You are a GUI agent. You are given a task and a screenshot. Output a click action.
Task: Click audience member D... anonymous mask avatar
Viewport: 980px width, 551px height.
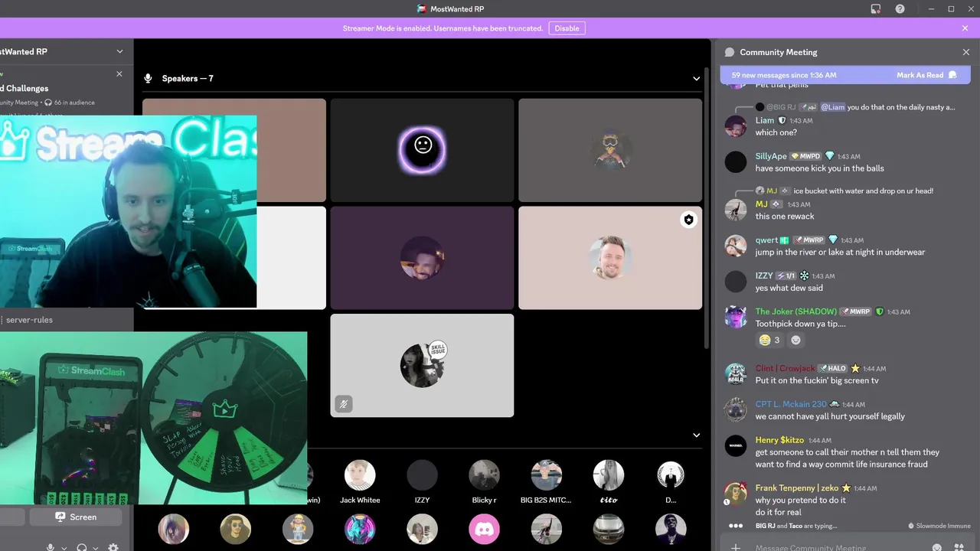point(671,475)
